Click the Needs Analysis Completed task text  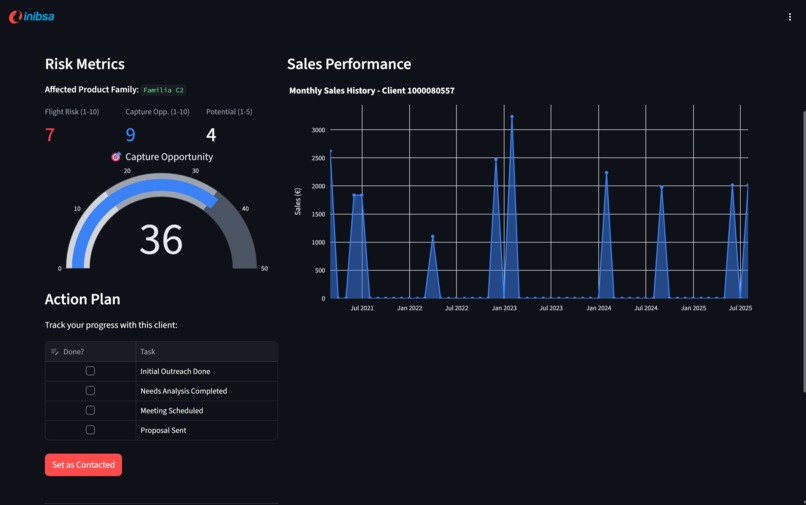pos(184,391)
